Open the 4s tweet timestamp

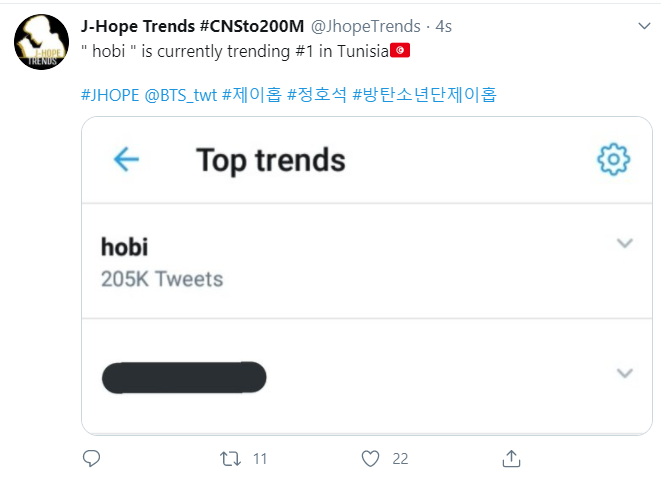443,27
